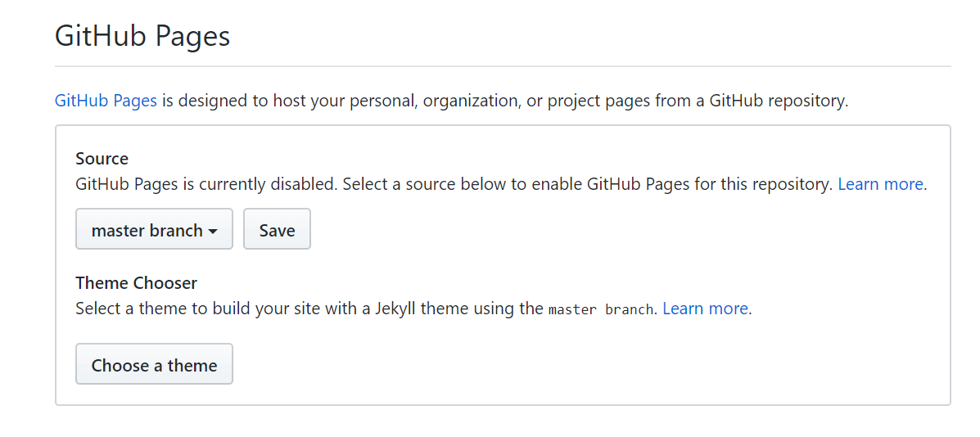Screen dimensions: 980x437
Task: Click 'GitHub Pages is currently disabled' sentence
Action: click(205, 184)
